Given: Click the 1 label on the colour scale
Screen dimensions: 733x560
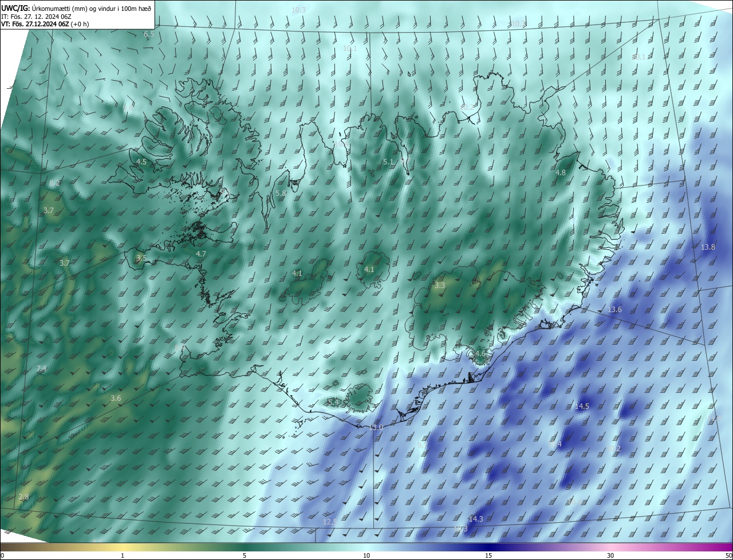Looking at the screenshot, I should coord(123,555).
